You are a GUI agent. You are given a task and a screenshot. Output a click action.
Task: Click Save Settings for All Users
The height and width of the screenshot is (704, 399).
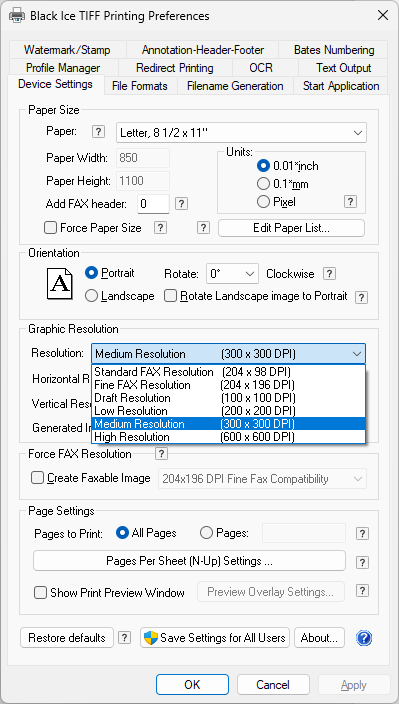point(215,638)
